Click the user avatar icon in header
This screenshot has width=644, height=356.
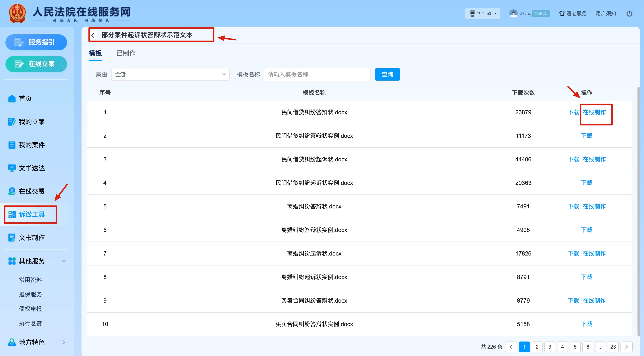click(513, 14)
